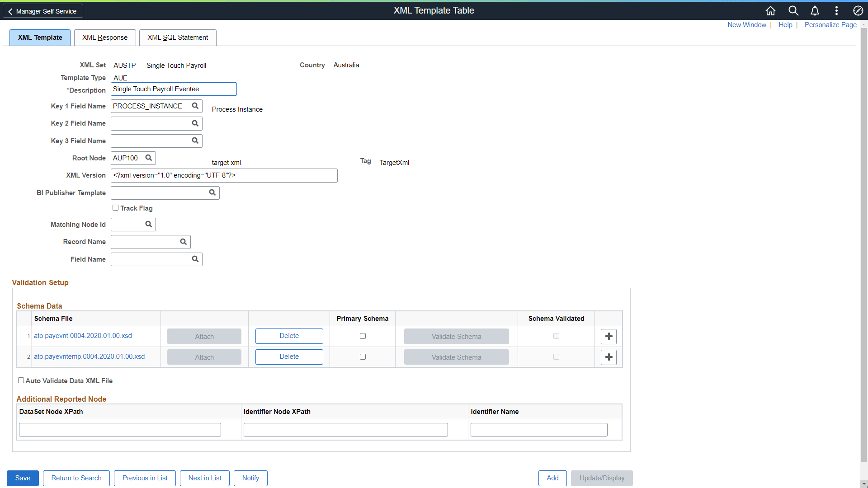
Task: Add a new row to Schema Data grid
Action: (x=609, y=336)
